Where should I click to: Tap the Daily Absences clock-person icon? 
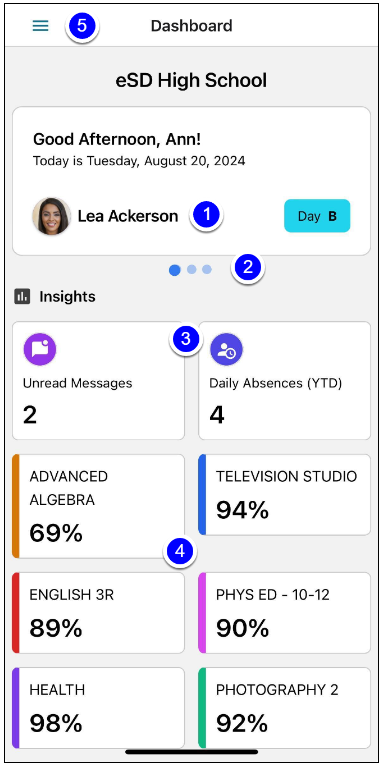click(226, 349)
